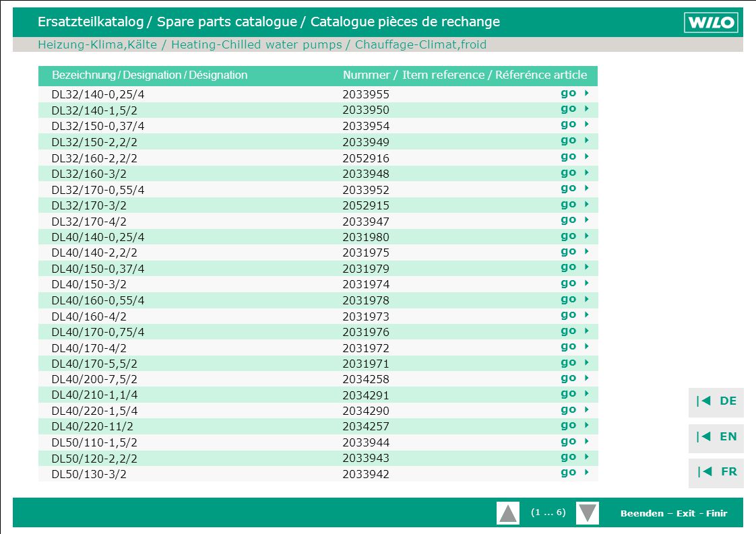756x534 pixels.
Task: Click the WILO logo
Action: [711, 22]
